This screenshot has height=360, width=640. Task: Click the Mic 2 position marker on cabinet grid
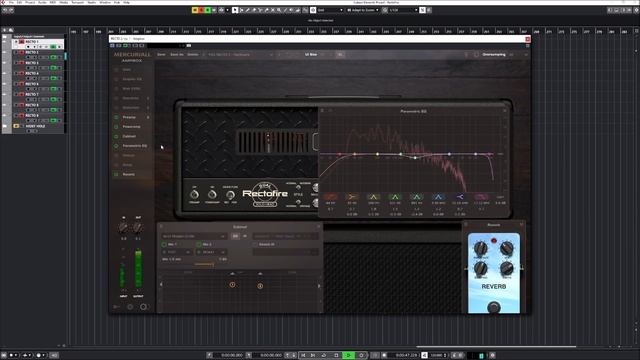click(260, 286)
